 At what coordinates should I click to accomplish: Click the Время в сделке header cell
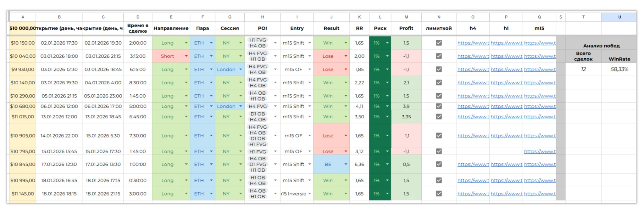point(138,28)
